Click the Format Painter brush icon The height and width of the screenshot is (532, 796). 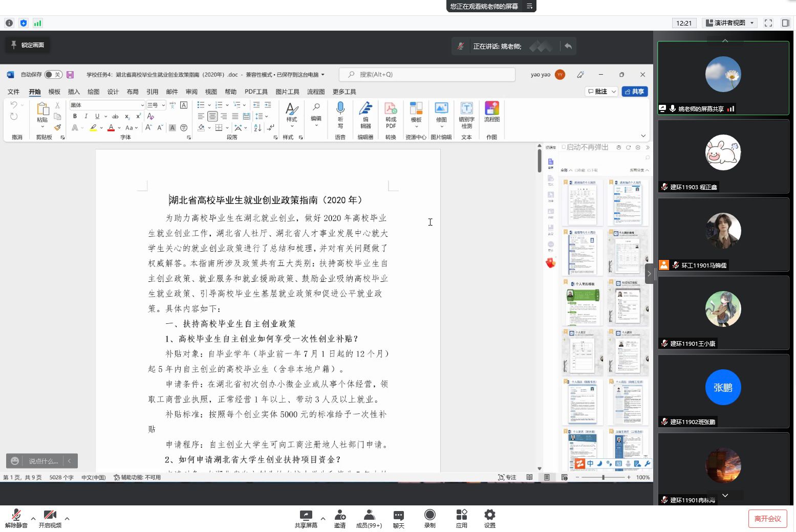tap(57, 127)
